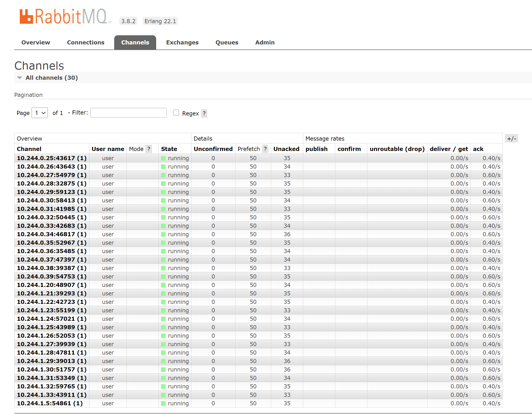Open channel 10.244.0.26:43643 (1)
The width and height of the screenshot is (532, 414).
click(x=52, y=167)
